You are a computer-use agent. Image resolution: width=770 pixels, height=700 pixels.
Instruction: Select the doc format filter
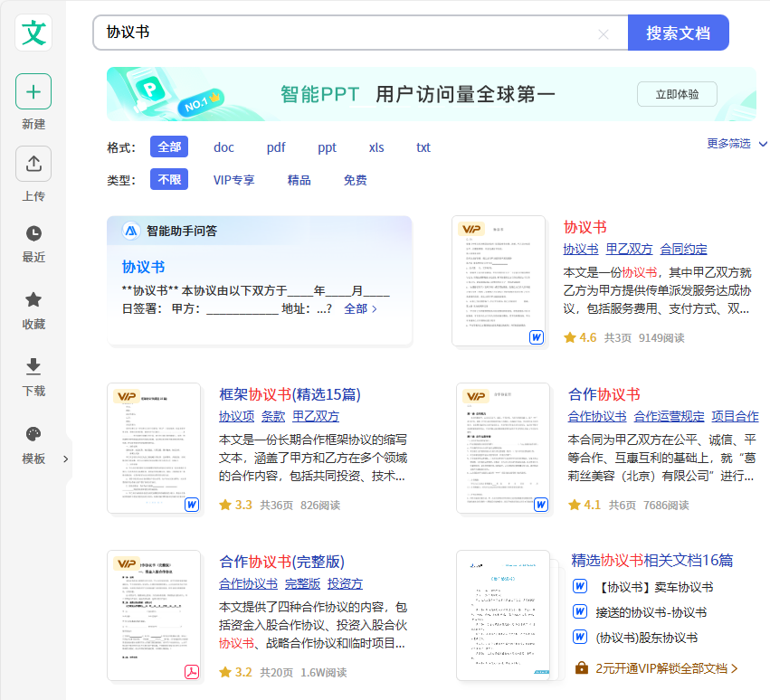(223, 147)
